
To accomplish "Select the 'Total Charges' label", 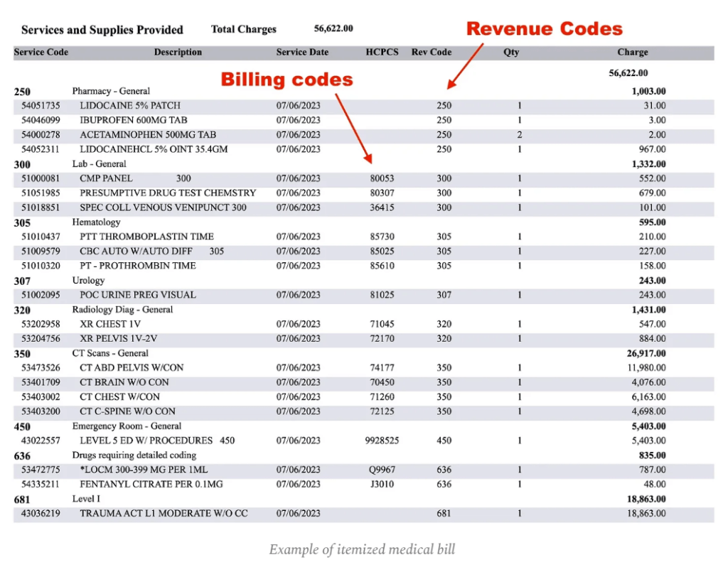I will click(x=244, y=29).
